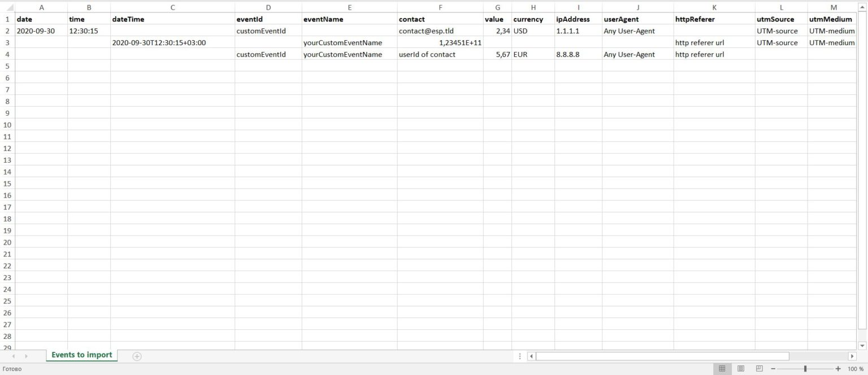Select column H header
This screenshot has height=375, width=868.
(x=533, y=7)
